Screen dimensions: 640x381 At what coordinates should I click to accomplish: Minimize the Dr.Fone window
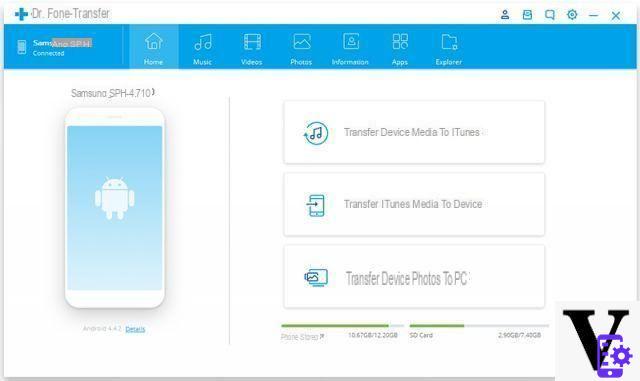593,16
